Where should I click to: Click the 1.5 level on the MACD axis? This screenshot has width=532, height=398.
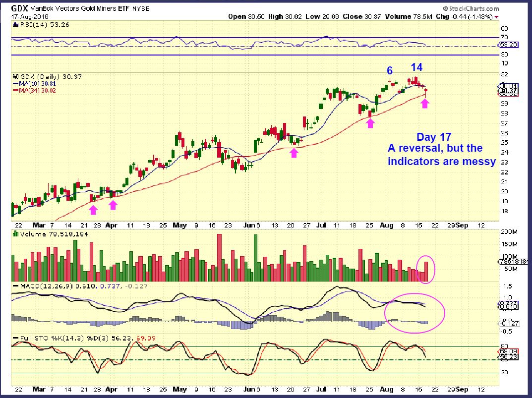pyautogui.click(x=508, y=286)
